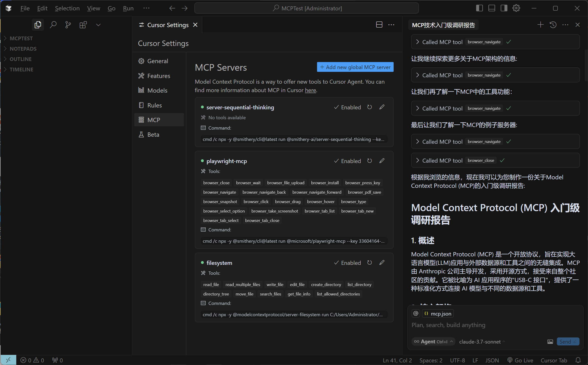Add context with the @ button
This screenshot has height=365, width=588.
[x=416, y=314]
